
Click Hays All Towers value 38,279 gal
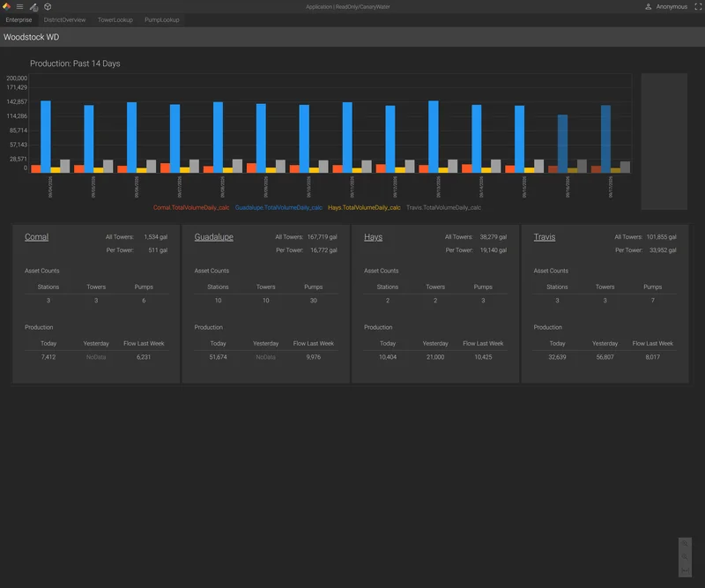coord(493,237)
